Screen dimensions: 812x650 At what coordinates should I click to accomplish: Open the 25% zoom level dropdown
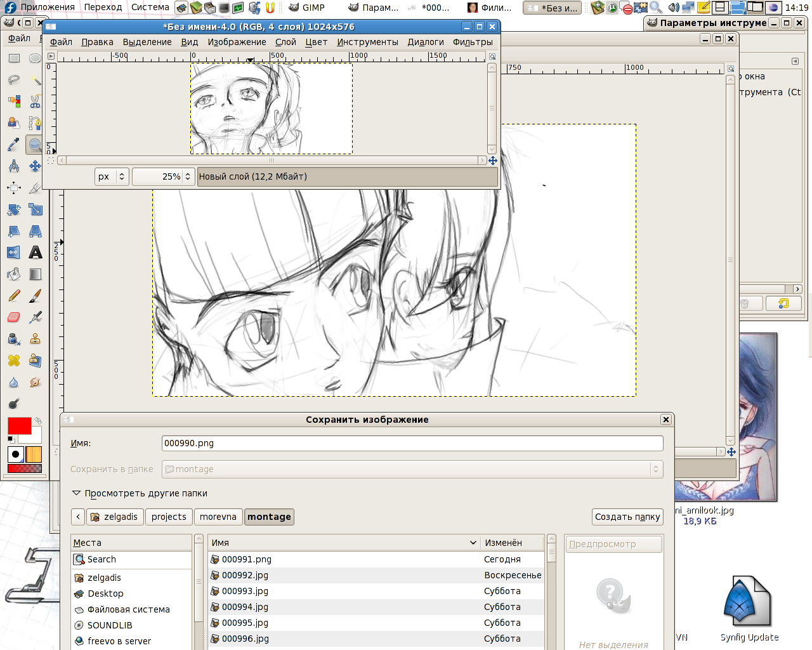[188, 176]
